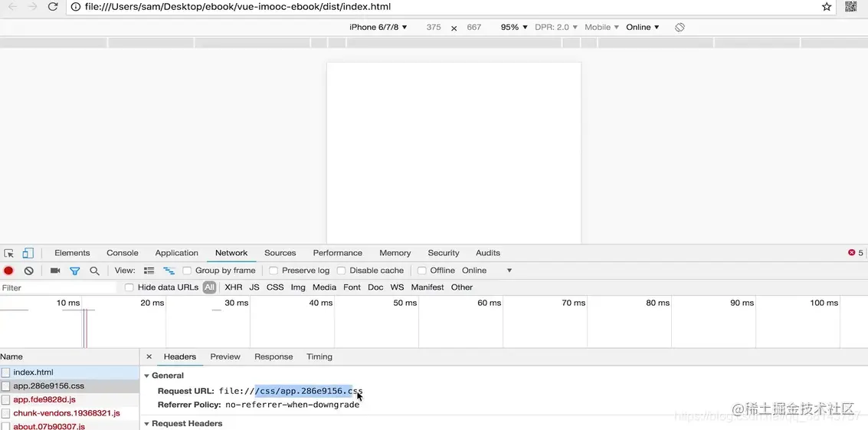
Task: Enable the Preserve log checkbox
Action: coord(274,271)
